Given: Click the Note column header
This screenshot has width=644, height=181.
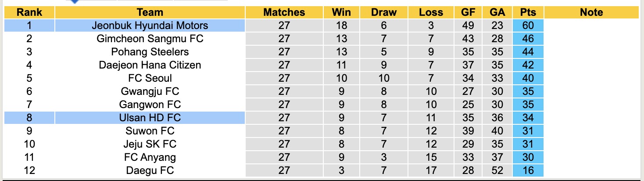Looking at the screenshot, I should (x=591, y=12).
